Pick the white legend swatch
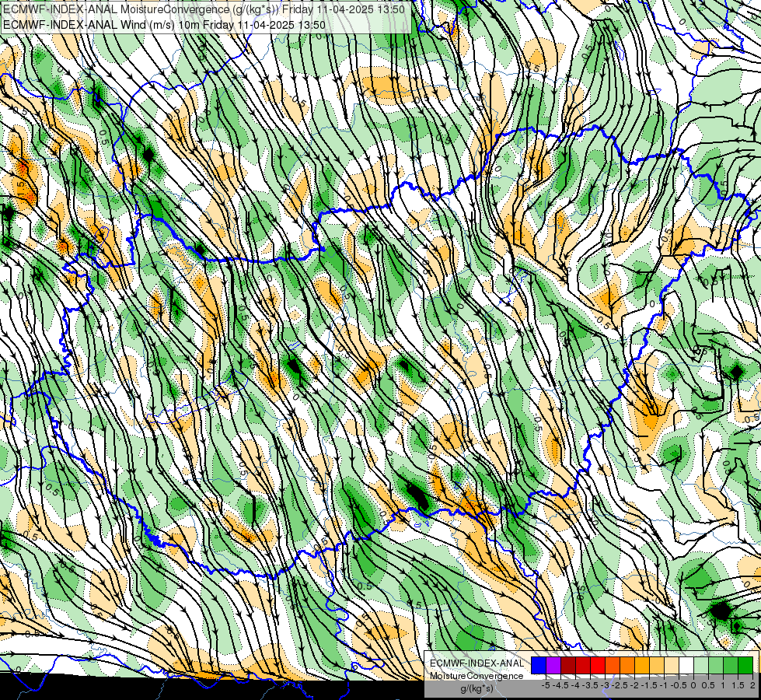This screenshot has height=700, width=761. [686, 666]
